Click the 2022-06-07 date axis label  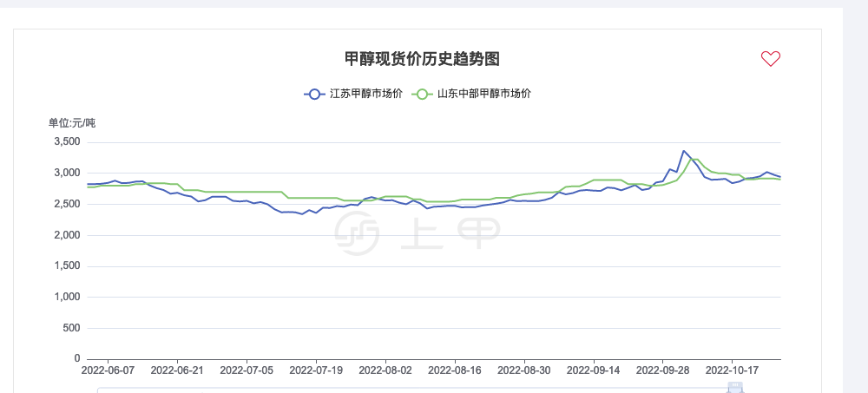tap(108, 370)
